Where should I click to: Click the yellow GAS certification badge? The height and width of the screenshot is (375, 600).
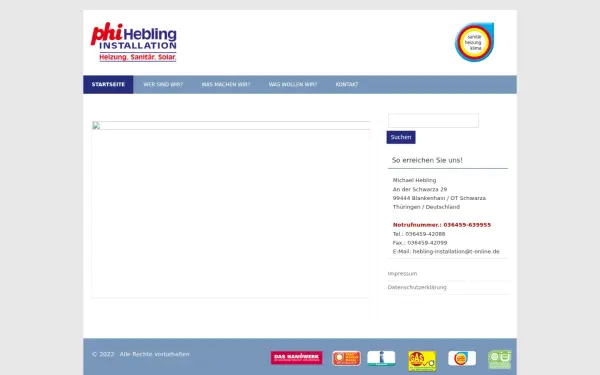(x=422, y=361)
